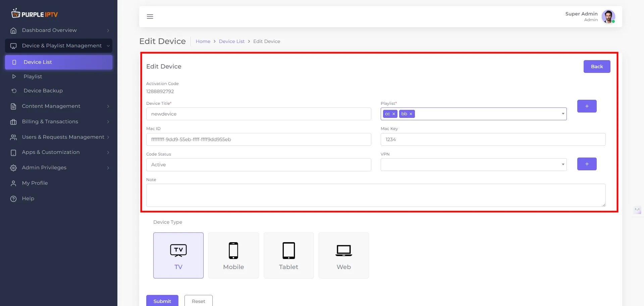
Task: Select Web device type
Action: 344,255
